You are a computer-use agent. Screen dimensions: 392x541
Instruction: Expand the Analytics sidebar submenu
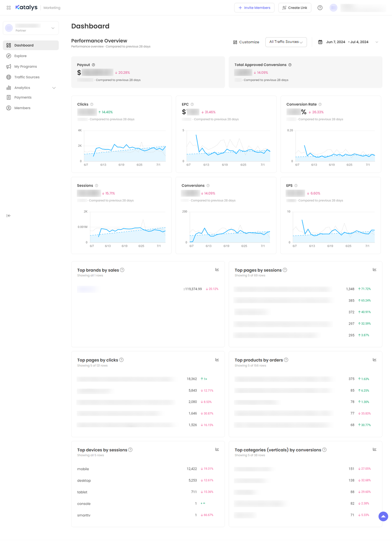(x=54, y=88)
